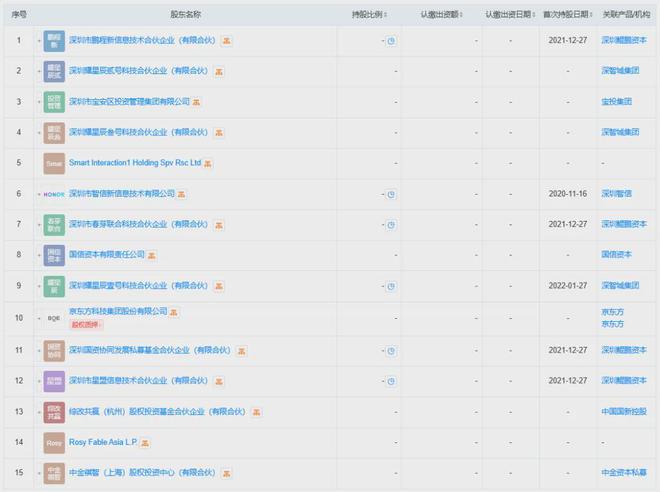This screenshot has width=660, height=492.
Task: Open row 13 shareholder name link
Action: [157, 411]
